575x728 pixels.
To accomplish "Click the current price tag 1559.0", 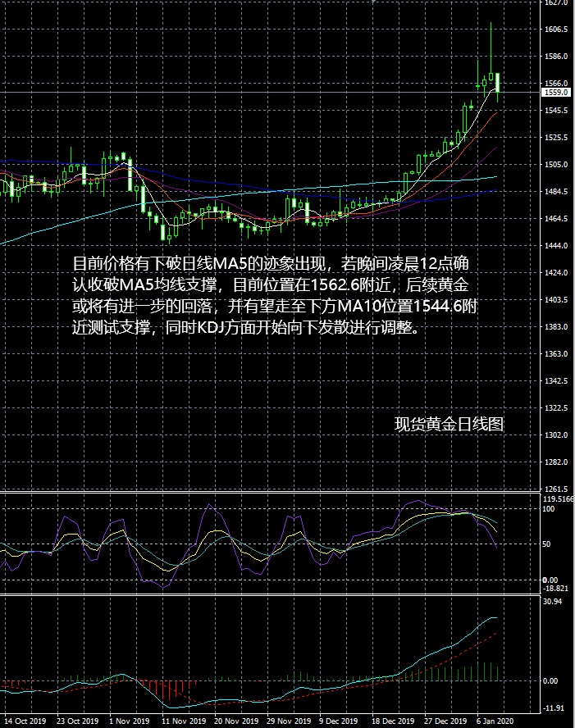I will coord(555,93).
